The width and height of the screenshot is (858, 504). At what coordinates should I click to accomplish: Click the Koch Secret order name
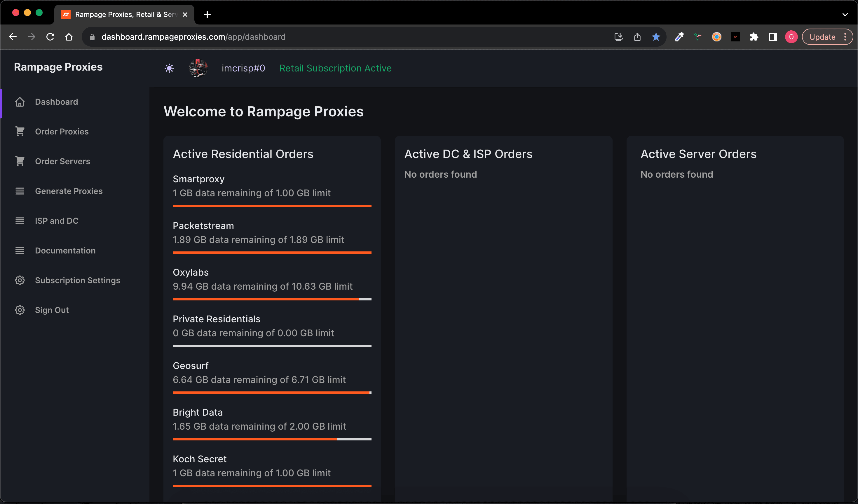200,459
